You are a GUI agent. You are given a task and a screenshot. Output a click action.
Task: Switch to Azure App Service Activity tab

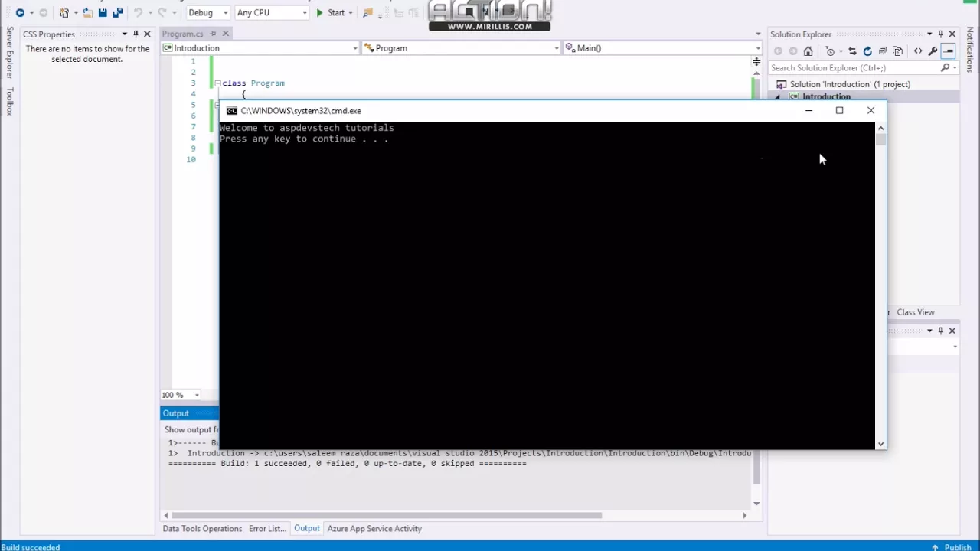pyautogui.click(x=374, y=529)
